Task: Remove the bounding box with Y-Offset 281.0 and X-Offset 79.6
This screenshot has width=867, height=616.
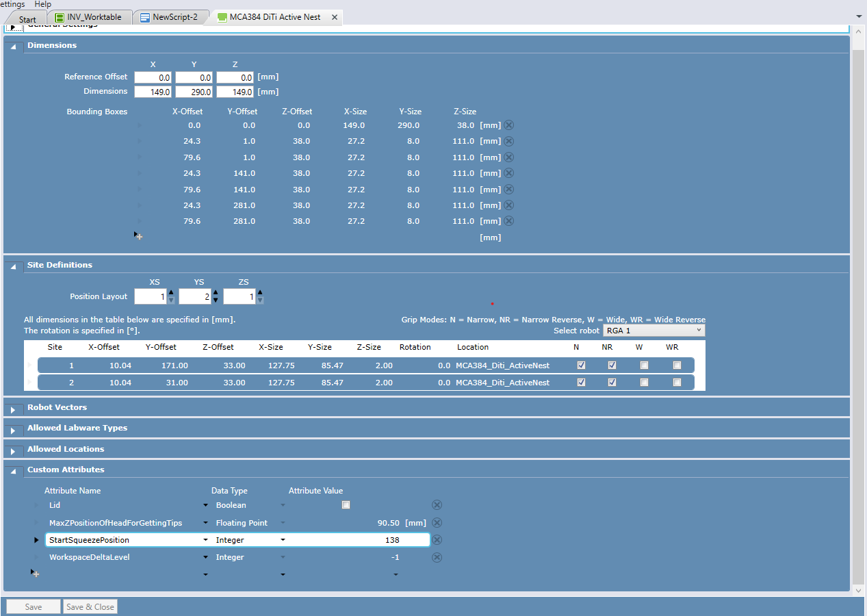Action: click(508, 221)
